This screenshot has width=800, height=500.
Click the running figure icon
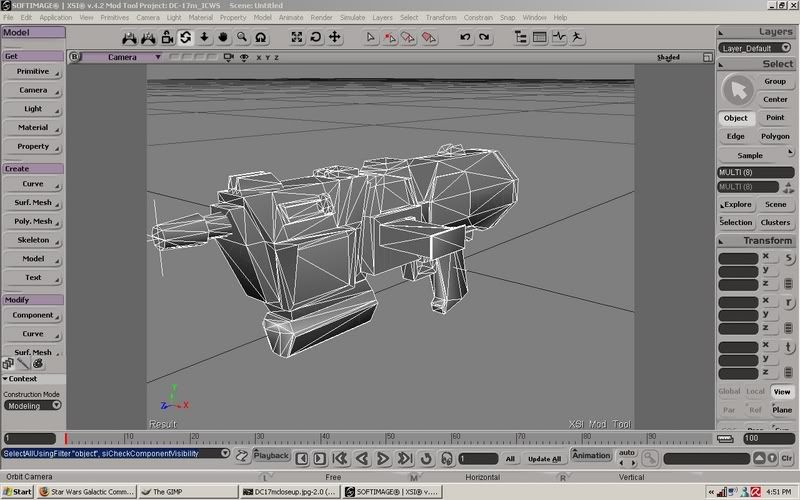(577, 37)
